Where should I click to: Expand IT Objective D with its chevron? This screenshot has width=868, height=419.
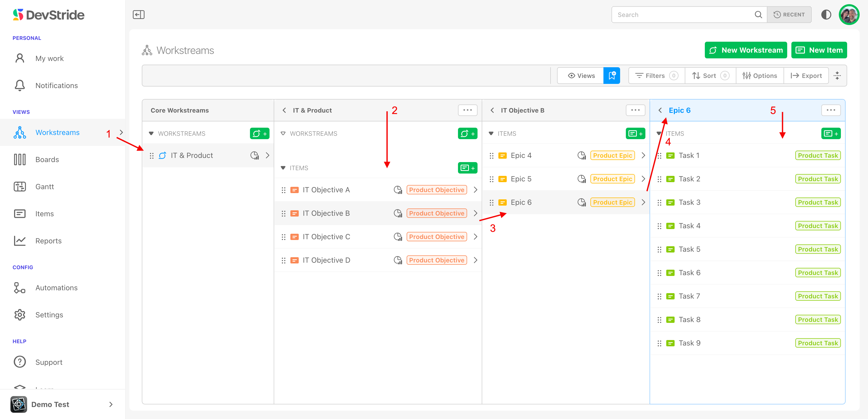(475, 260)
